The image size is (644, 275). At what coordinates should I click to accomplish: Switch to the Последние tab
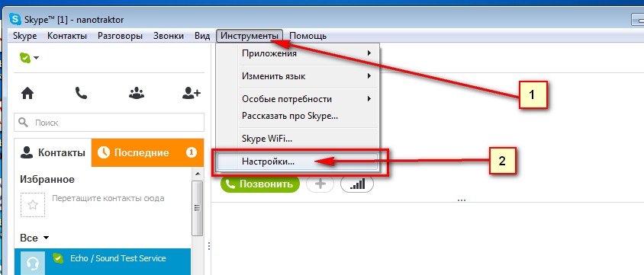[x=147, y=153]
